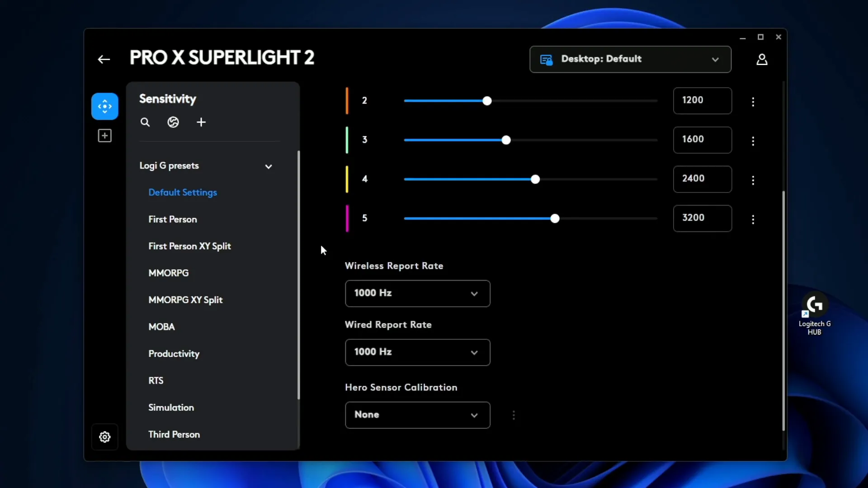Open options menu for DPI level 5
Viewport: 868px width, 488px height.
[753, 219]
